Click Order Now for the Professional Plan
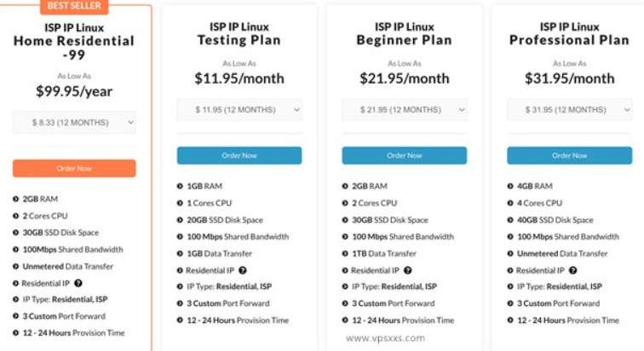The image size is (644, 351). [x=569, y=156]
